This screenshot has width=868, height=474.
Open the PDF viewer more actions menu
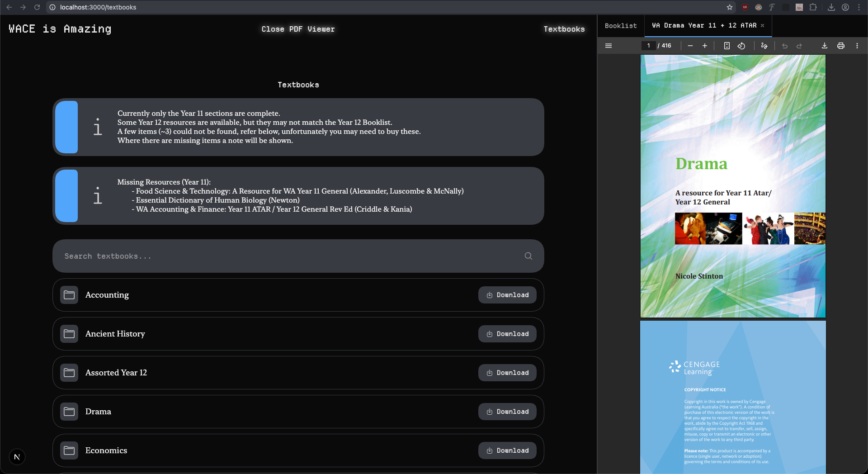tap(857, 46)
